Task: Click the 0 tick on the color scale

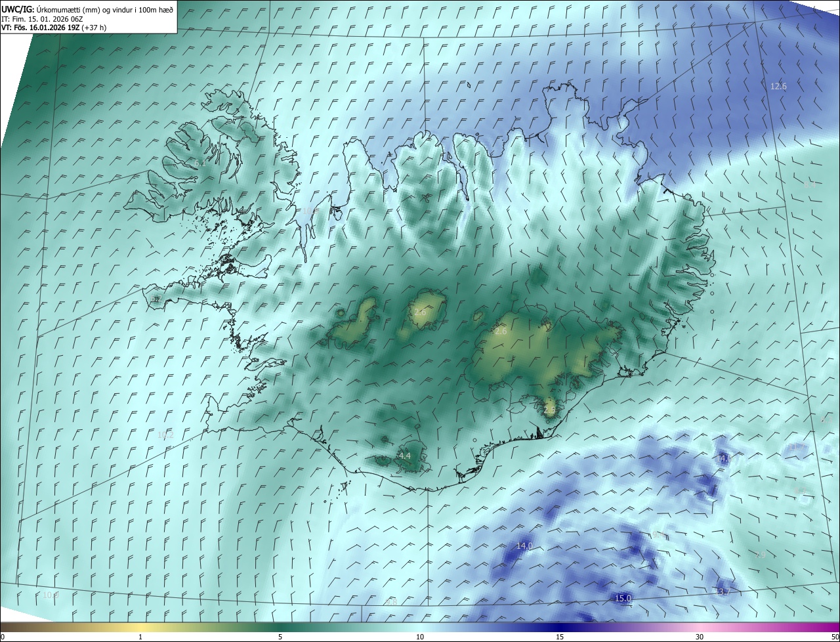Action: 3,637
